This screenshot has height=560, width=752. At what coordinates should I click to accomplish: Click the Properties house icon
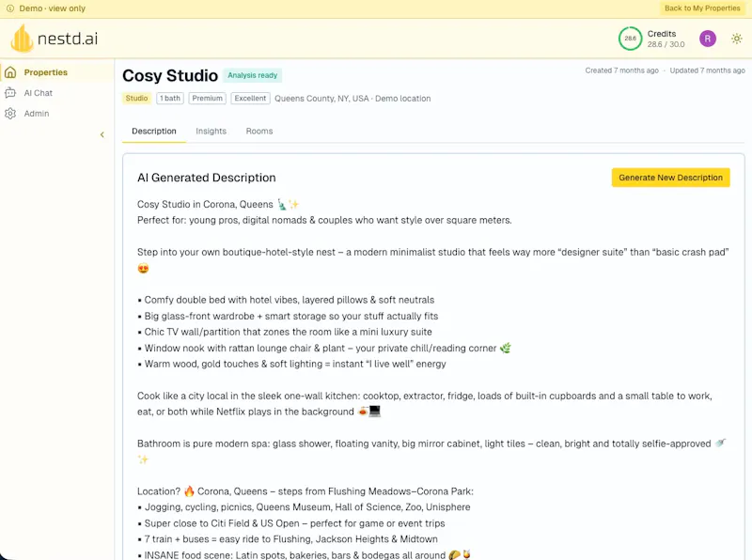10,72
